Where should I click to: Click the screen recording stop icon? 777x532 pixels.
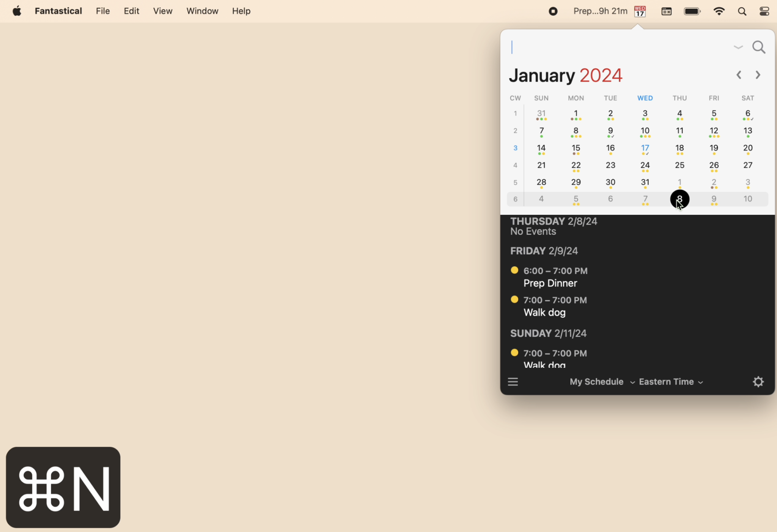point(553,11)
